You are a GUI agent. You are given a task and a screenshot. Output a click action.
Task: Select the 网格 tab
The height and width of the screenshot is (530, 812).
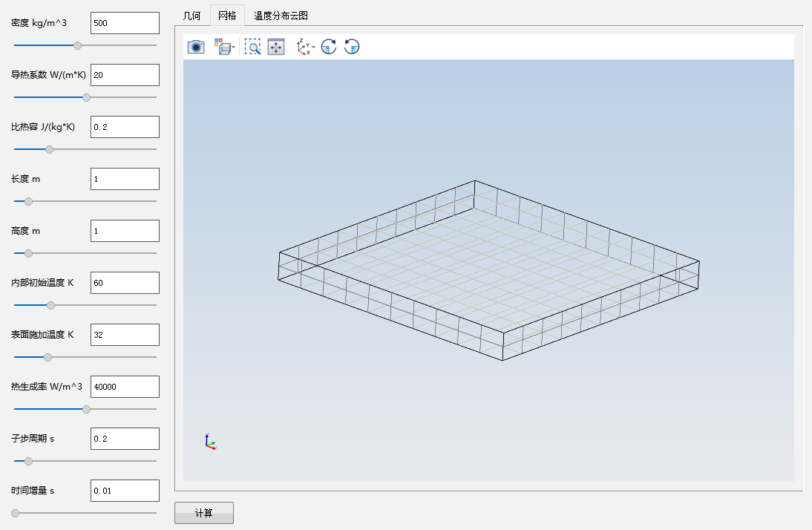(x=227, y=15)
